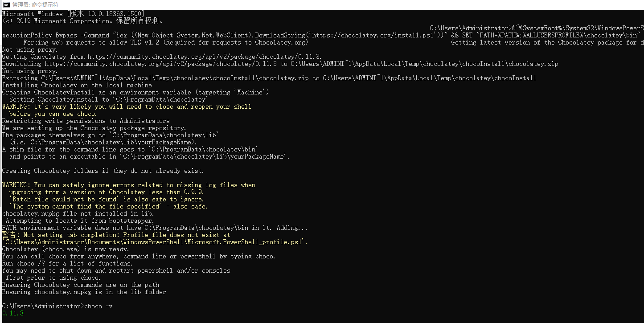Click the 'Forcing web requests to allow TLS v1.2' text
This screenshot has height=323, width=644.
point(165,42)
